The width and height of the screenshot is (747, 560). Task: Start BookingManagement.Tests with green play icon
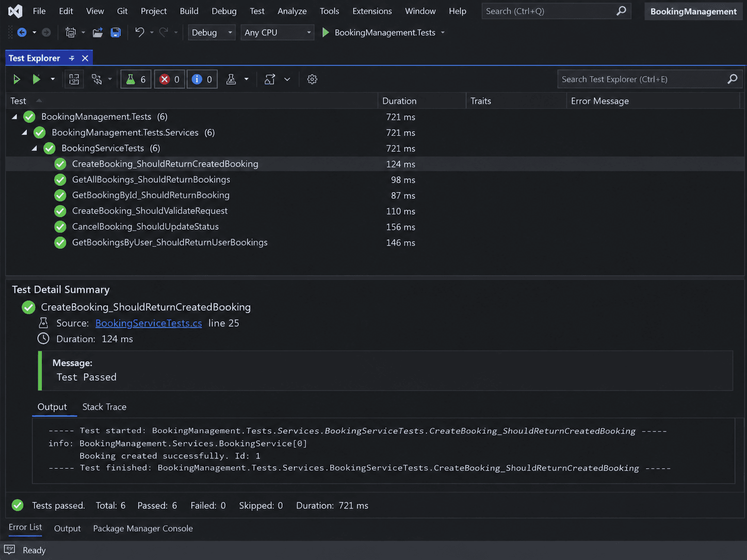click(x=326, y=32)
